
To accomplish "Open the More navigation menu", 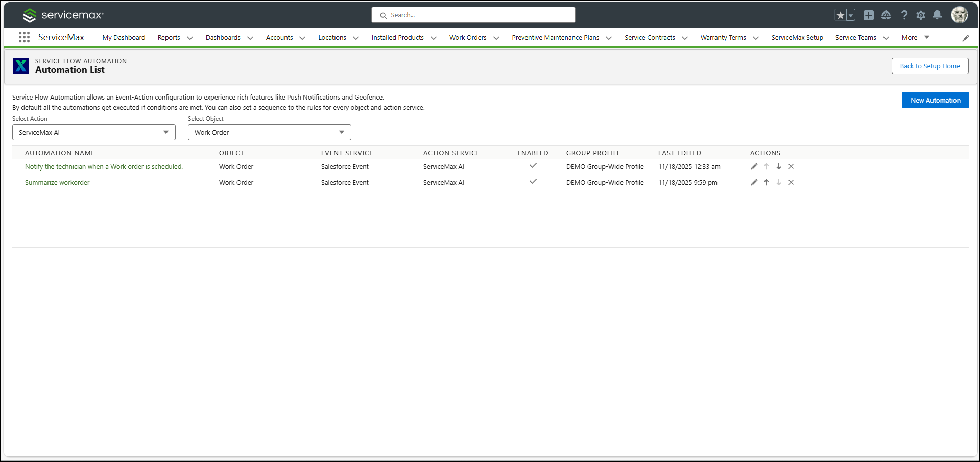I will [915, 37].
